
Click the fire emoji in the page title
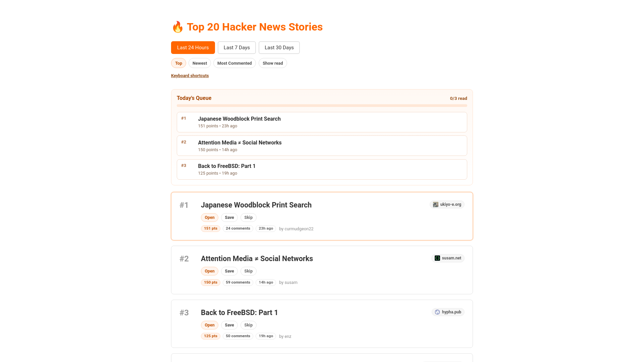[x=177, y=27]
